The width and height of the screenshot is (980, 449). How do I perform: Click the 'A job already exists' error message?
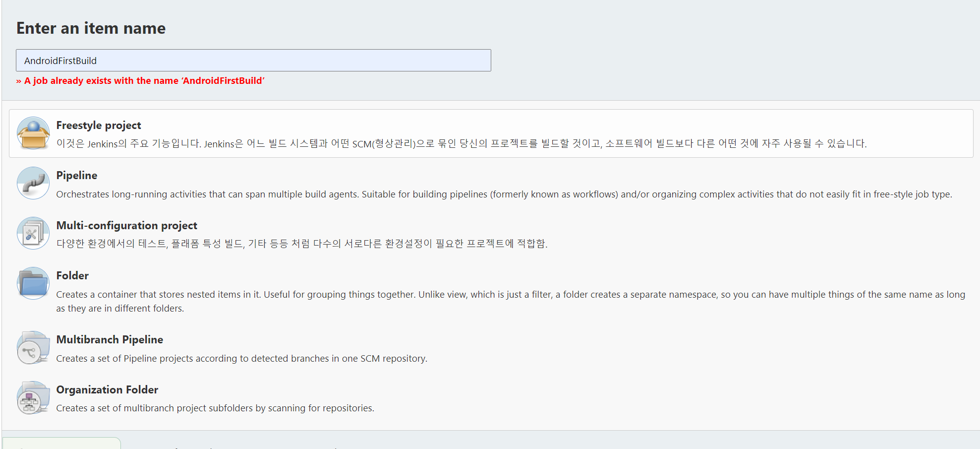(x=140, y=80)
